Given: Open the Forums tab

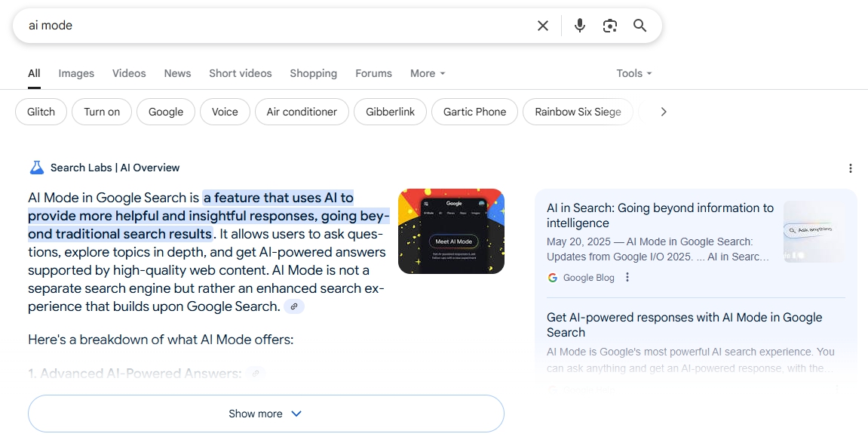Looking at the screenshot, I should coord(373,73).
